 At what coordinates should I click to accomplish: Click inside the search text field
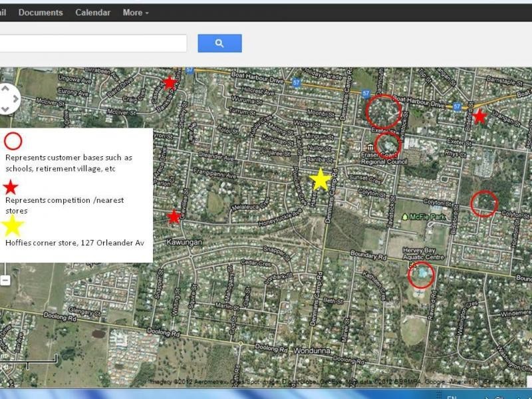pos(93,43)
